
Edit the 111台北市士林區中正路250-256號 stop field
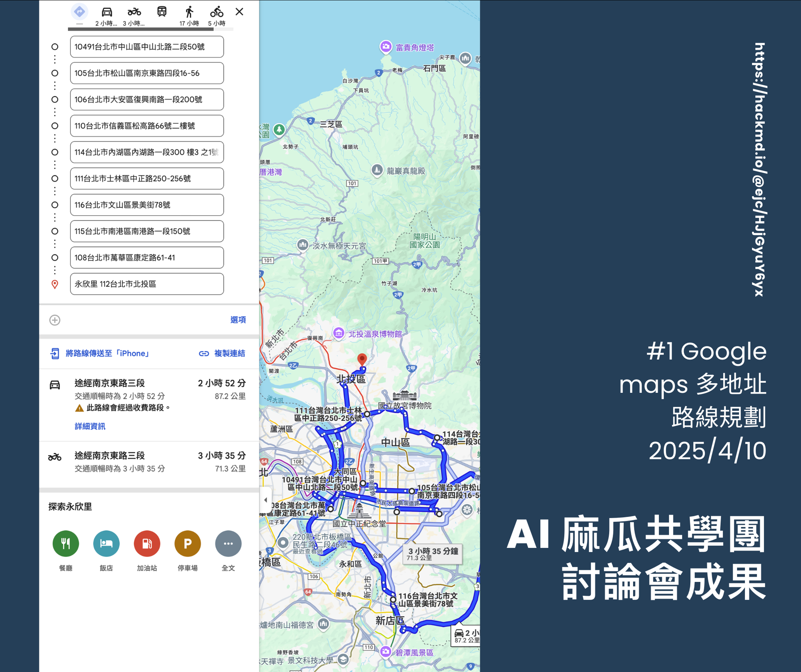click(x=147, y=178)
